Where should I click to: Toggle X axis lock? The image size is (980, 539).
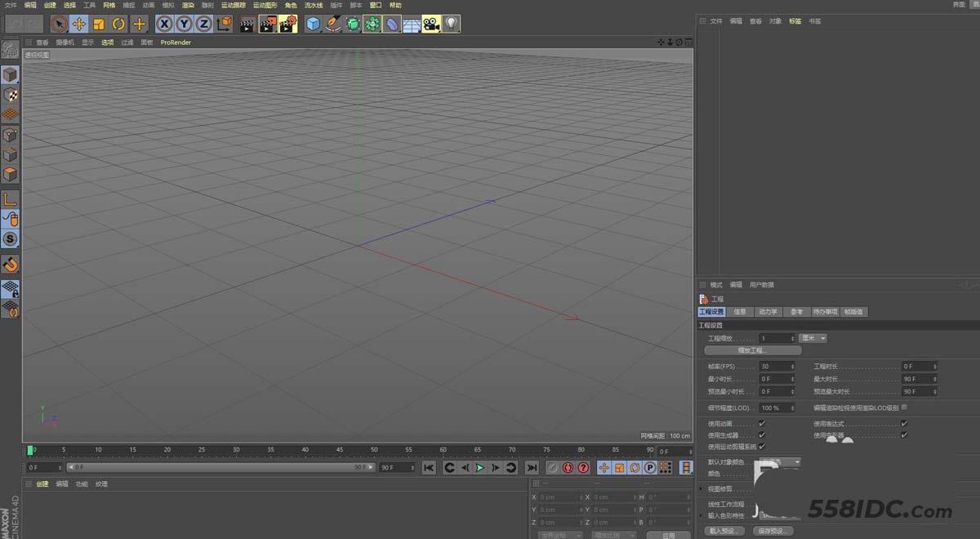(x=165, y=24)
